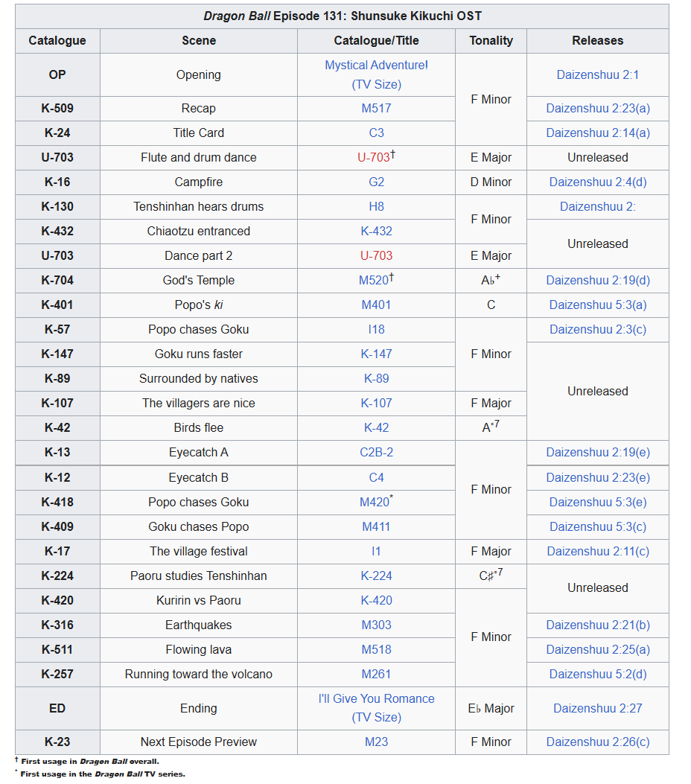691x784 pixels.
Task: Open the C2B-2 title link
Action: (x=376, y=452)
